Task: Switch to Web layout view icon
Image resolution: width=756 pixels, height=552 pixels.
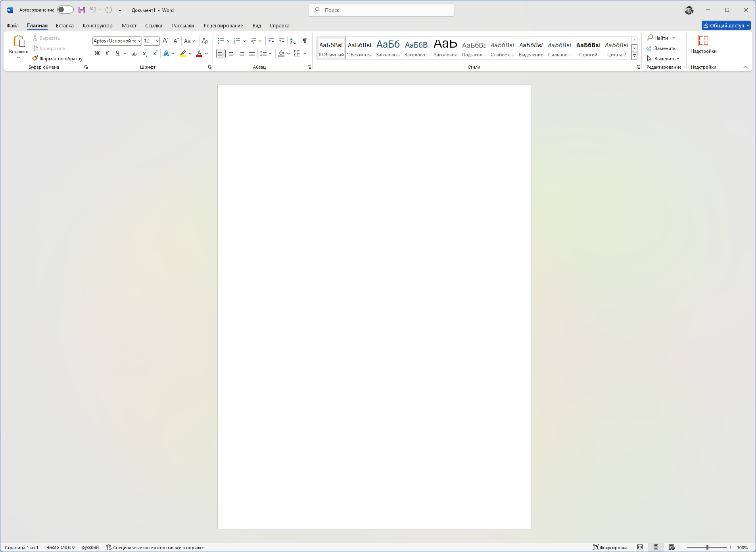Action: pyautogui.click(x=672, y=547)
